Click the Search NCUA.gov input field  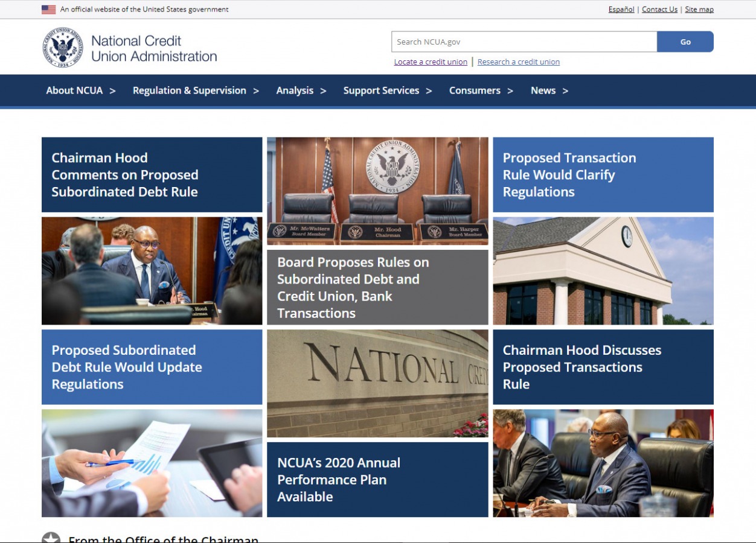click(x=524, y=42)
